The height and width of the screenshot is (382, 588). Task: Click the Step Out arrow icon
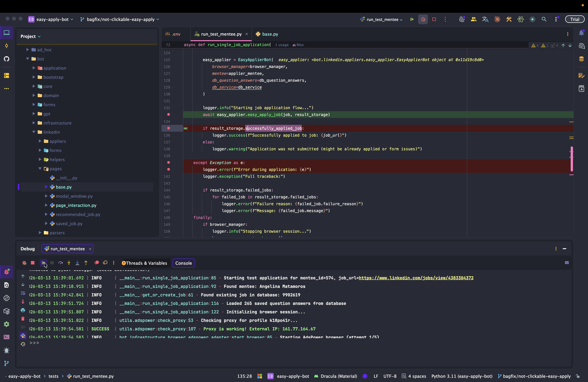(86, 263)
